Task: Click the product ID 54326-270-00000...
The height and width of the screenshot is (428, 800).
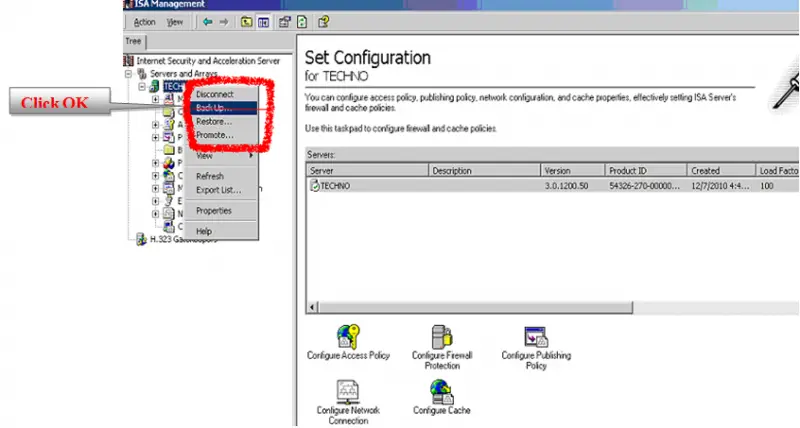Action: coord(644,186)
